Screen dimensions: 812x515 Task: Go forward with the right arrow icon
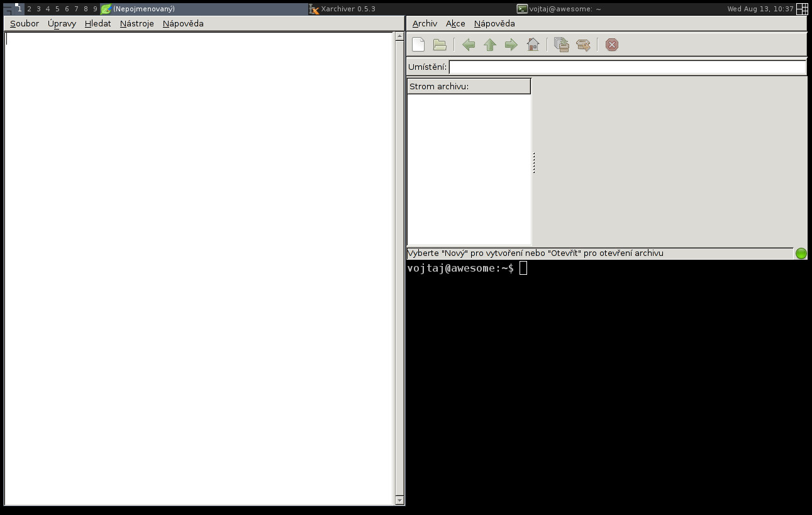pos(511,45)
